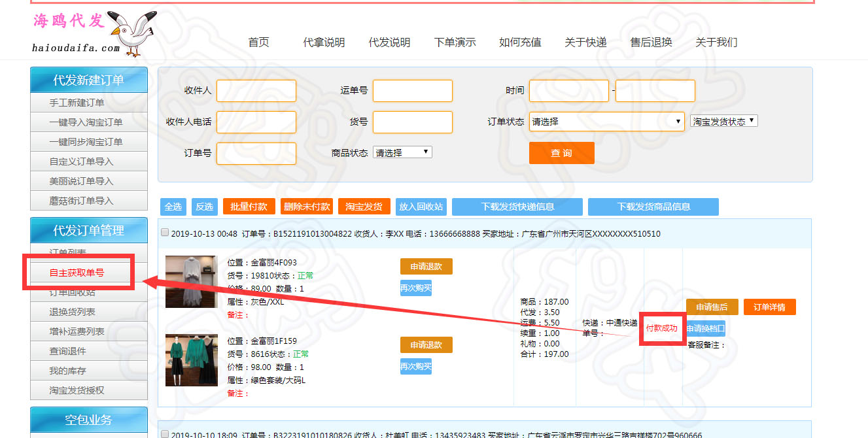Expand the 商品状态 dropdown
This screenshot has height=438, width=868.
point(402,152)
